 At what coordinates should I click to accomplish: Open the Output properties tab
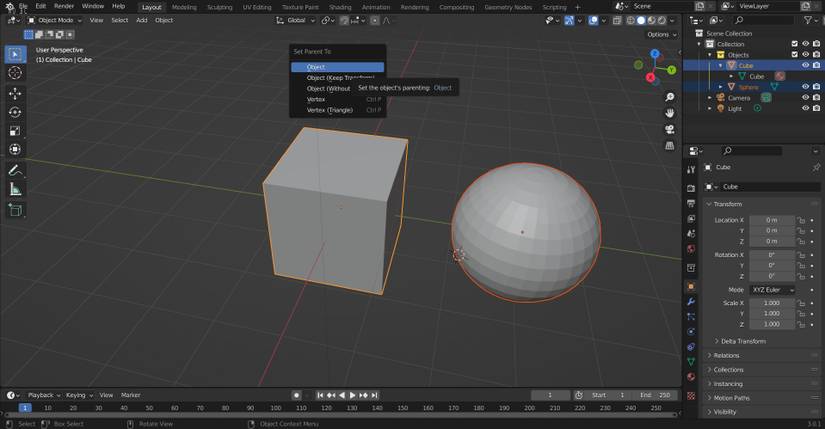click(691, 203)
